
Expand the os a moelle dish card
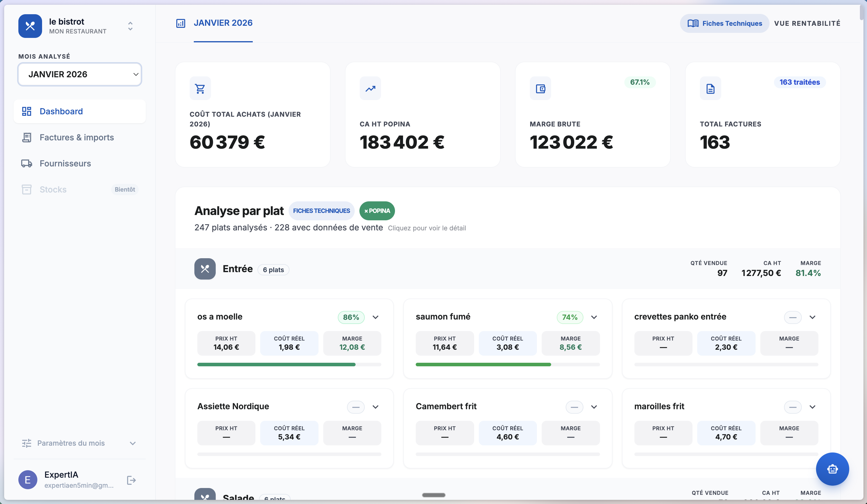click(x=375, y=317)
